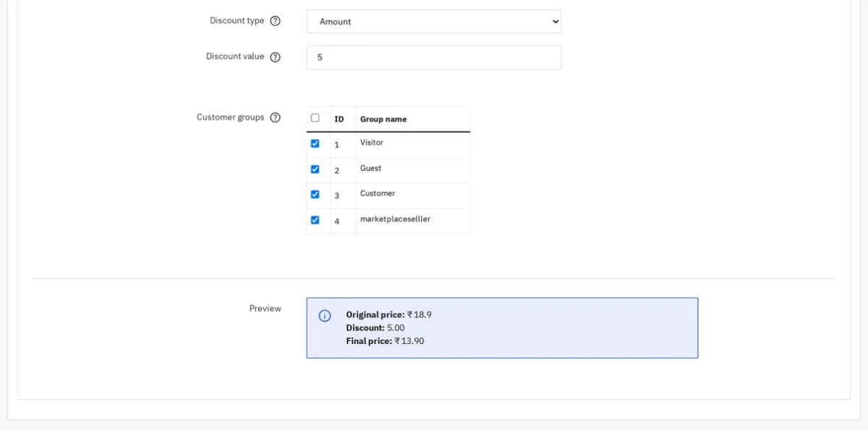This screenshot has width=868, height=430.
Task: Toggle the select-all customer groups checkbox
Action: point(315,118)
